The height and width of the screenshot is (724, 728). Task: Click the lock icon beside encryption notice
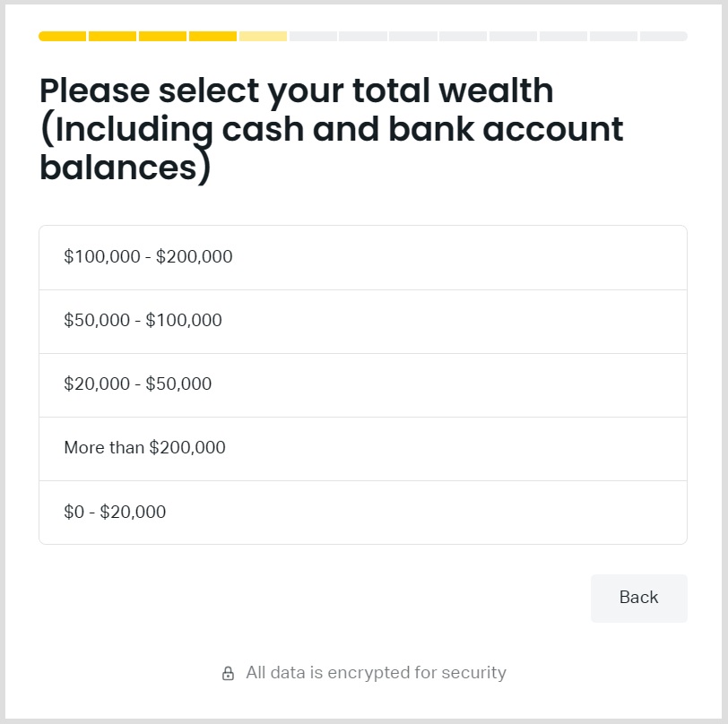point(228,673)
